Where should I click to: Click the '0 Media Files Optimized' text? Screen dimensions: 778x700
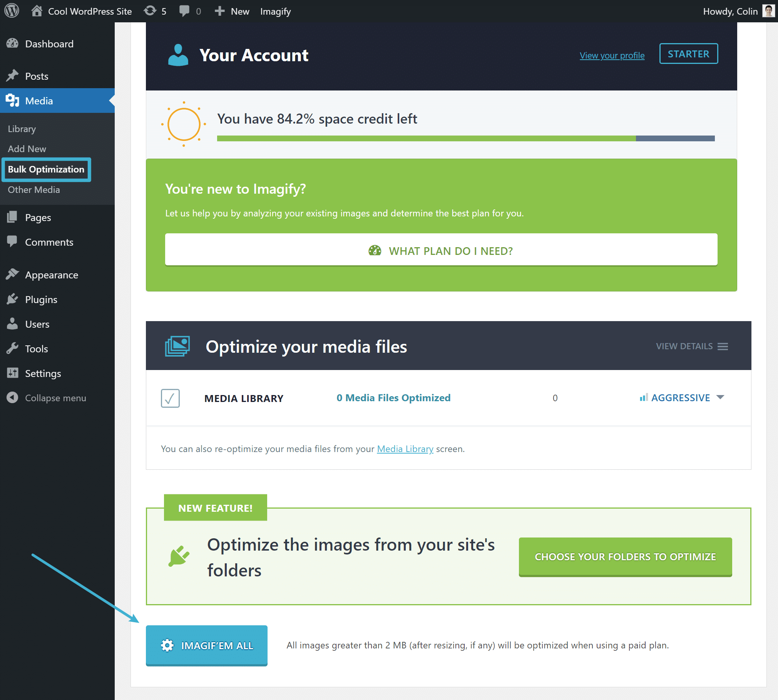[393, 398]
